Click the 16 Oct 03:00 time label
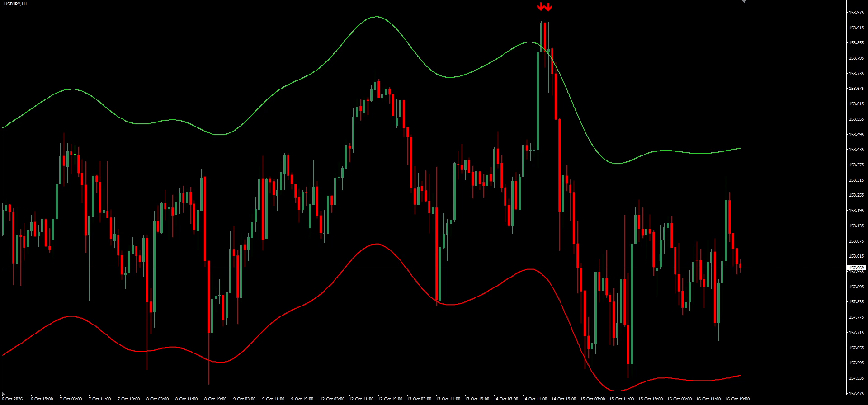The height and width of the screenshot is (405, 868). pyautogui.click(x=679, y=399)
